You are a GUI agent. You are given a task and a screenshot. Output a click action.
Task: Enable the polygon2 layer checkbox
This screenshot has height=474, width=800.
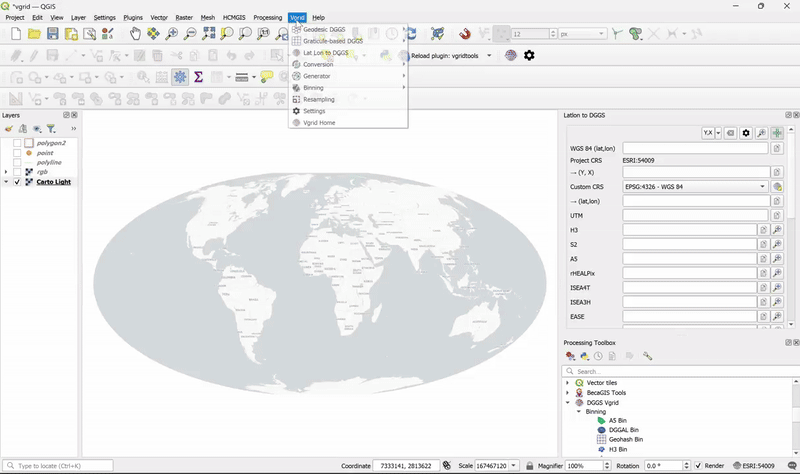coord(17,143)
